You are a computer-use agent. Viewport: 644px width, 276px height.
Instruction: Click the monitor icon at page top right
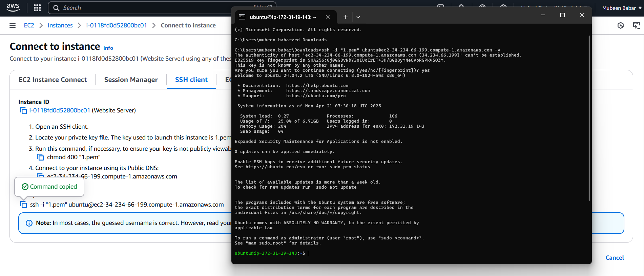click(x=637, y=25)
